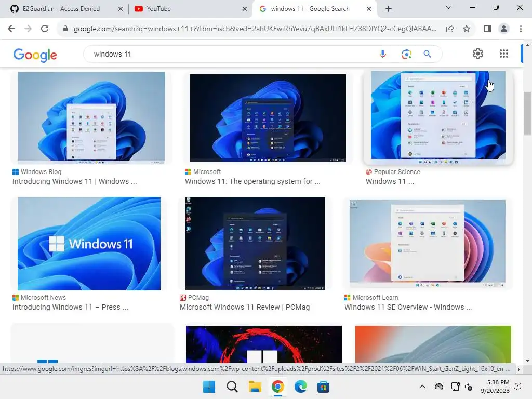
Task: Open Google quick settings gear
Action: (x=478, y=54)
